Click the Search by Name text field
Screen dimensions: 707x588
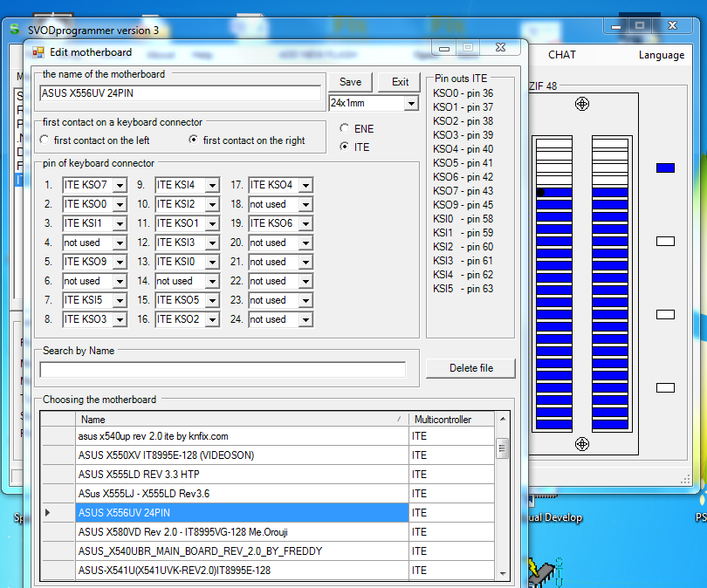point(223,370)
